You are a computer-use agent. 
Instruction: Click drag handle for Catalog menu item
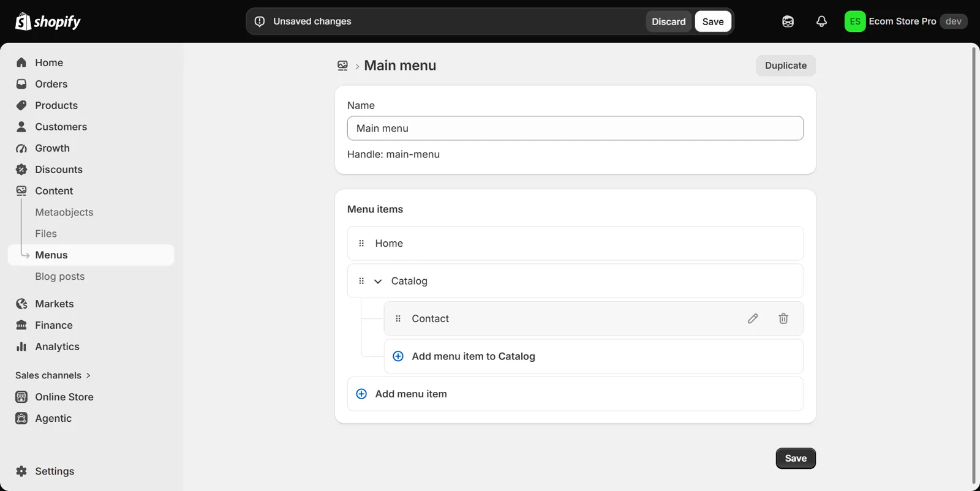pyautogui.click(x=361, y=281)
